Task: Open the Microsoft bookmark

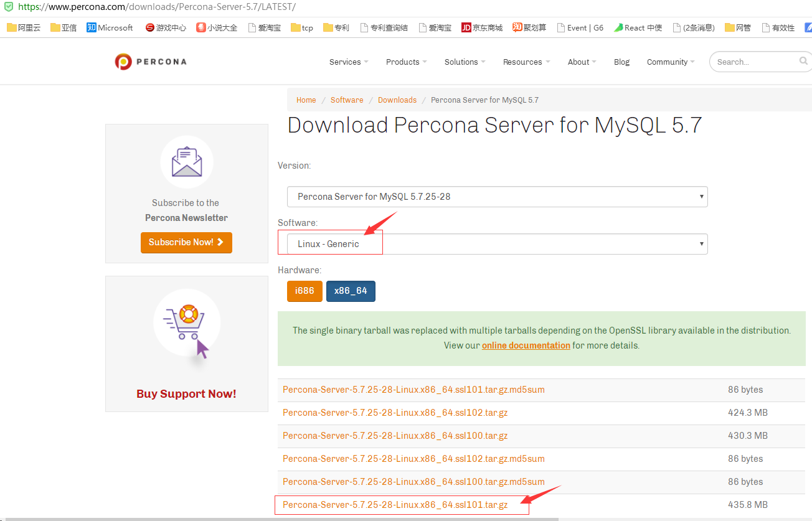Action: [x=110, y=27]
